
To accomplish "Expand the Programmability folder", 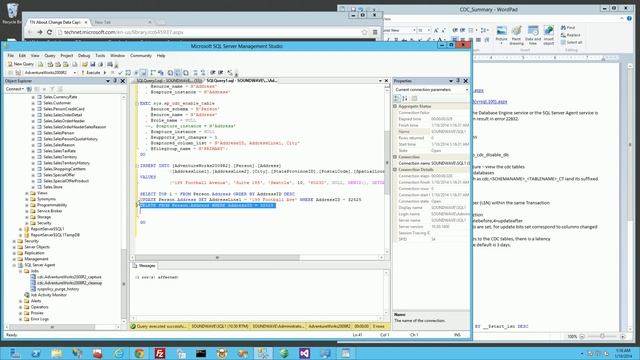I will (27, 205).
